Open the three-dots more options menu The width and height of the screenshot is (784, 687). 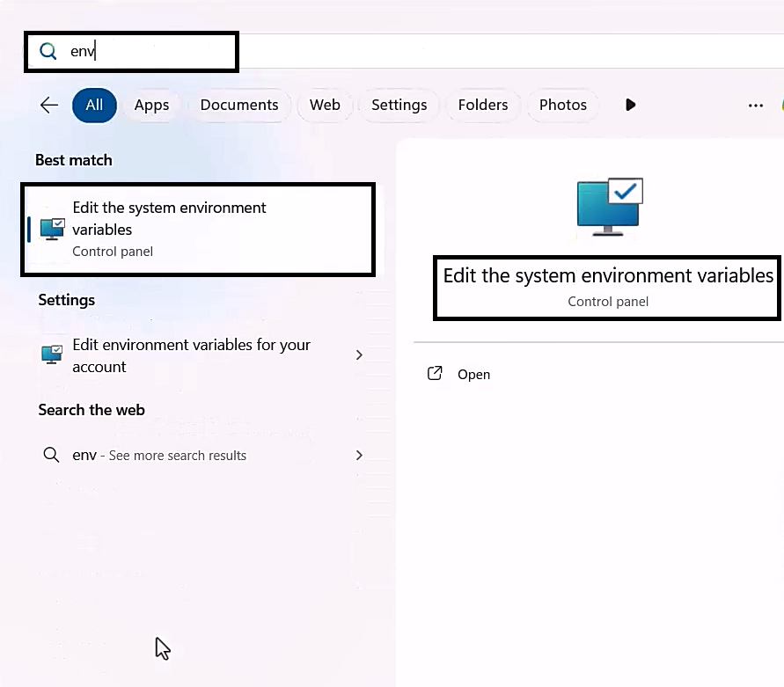[755, 106]
